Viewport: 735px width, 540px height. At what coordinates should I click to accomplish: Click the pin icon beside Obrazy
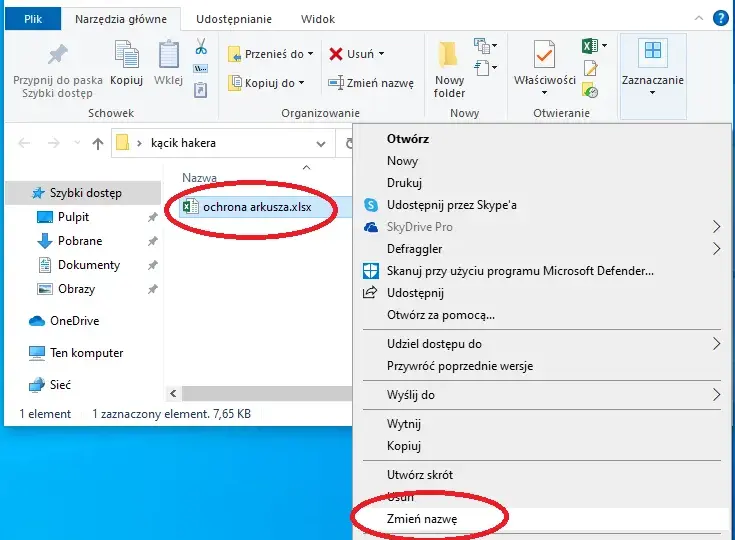(152, 289)
